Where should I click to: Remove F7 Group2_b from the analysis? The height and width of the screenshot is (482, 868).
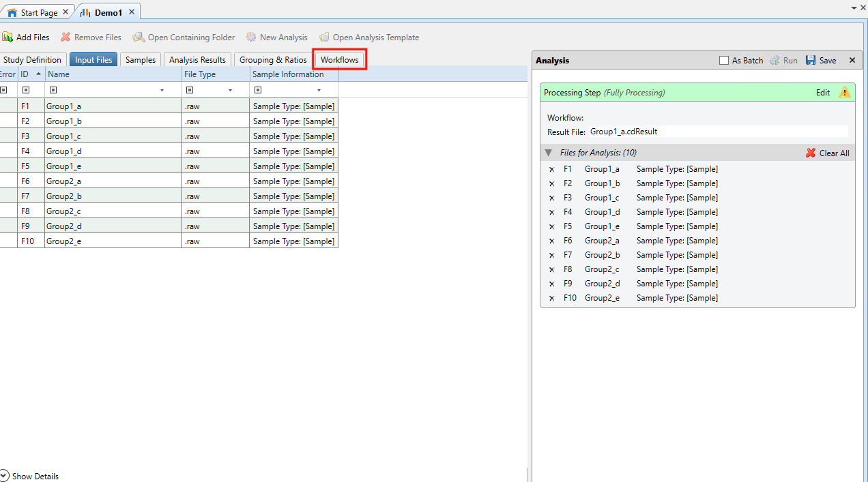(x=551, y=255)
